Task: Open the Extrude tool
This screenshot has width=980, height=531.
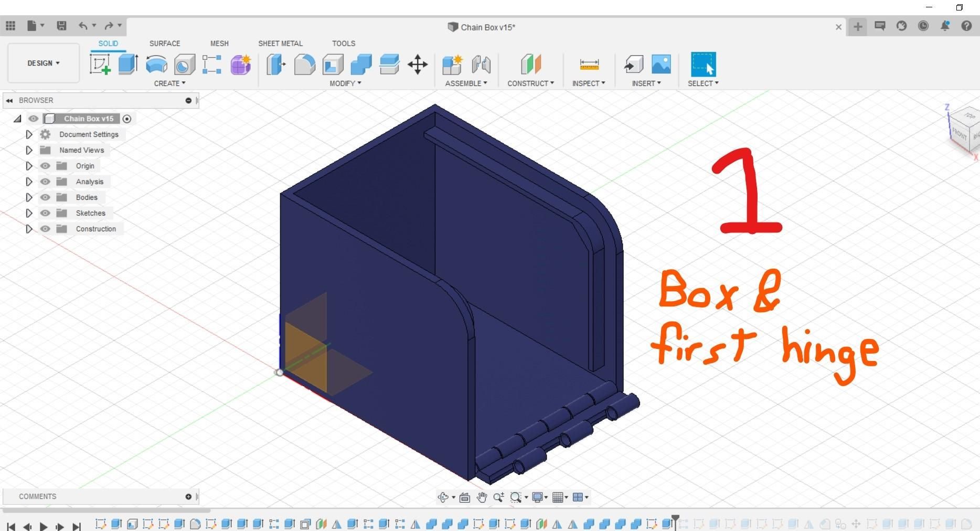Action: [x=128, y=64]
